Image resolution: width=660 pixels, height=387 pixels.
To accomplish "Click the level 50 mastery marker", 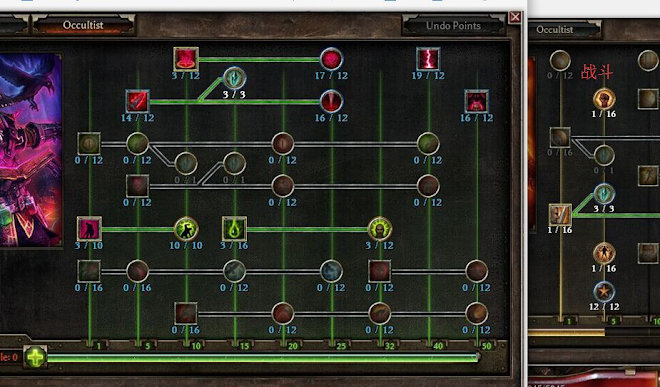I will pyautogui.click(x=486, y=346).
